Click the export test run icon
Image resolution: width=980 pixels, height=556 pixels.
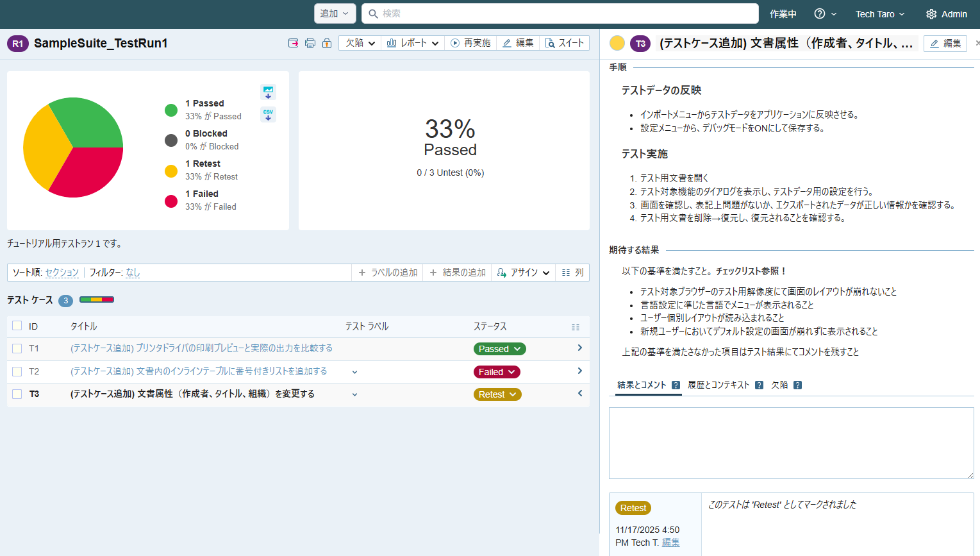coord(293,43)
